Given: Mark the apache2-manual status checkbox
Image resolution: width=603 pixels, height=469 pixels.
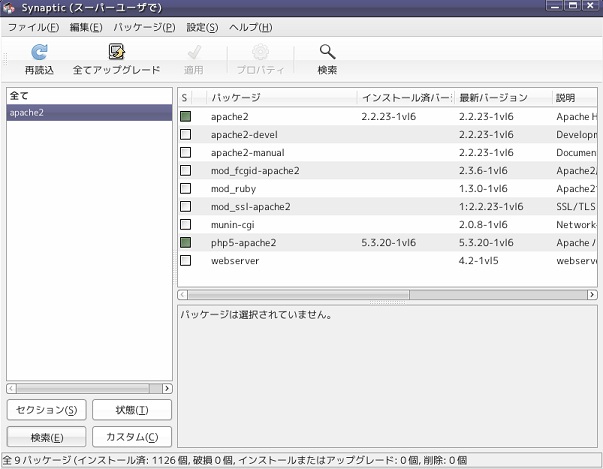Looking at the screenshot, I should pyautogui.click(x=186, y=153).
